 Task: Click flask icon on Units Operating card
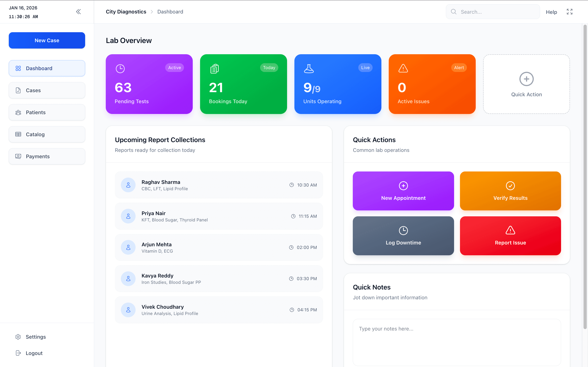(x=308, y=69)
